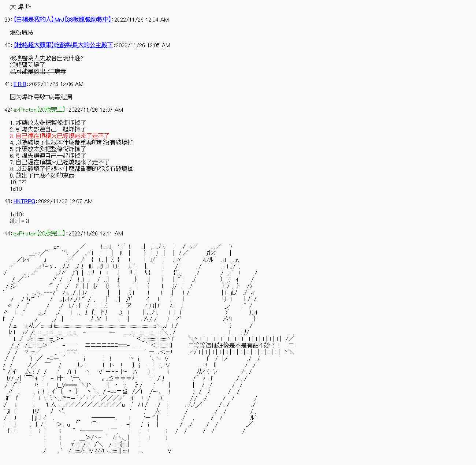Click the 沒錯醫院爆了 line in post 40
The width and height of the screenshot is (476, 465).
click(x=28, y=65)
